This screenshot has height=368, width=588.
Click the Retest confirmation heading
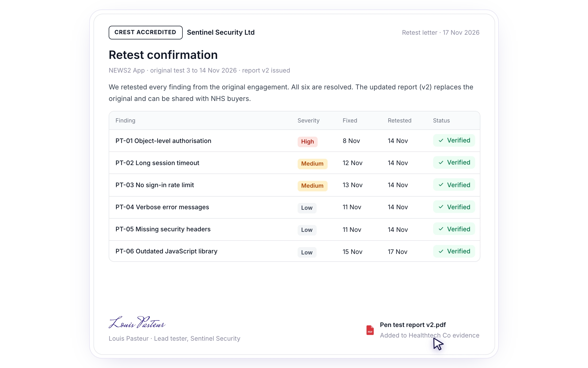pos(163,55)
